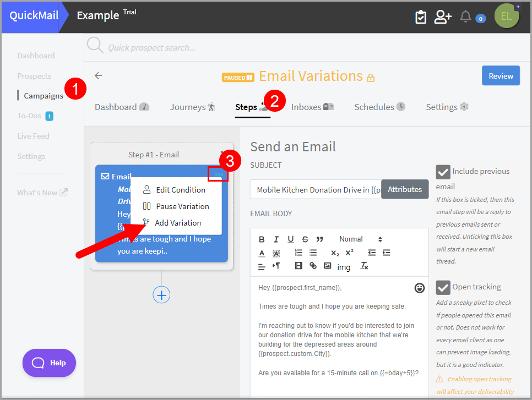Screen dimensions: 532x400
Task: Toggle bold formatting in email body
Action: pyautogui.click(x=262, y=239)
